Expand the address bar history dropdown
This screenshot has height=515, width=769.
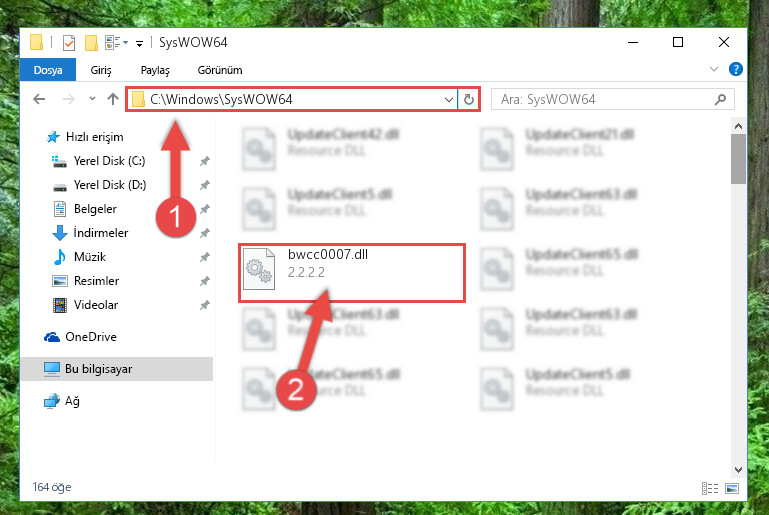pos(448,100)
